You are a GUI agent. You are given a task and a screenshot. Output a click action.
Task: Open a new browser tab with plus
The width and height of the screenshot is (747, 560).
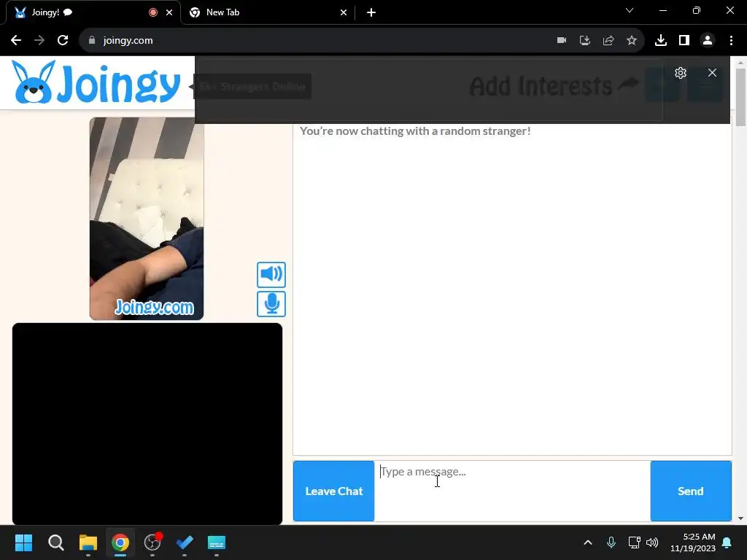pos(371,12)
